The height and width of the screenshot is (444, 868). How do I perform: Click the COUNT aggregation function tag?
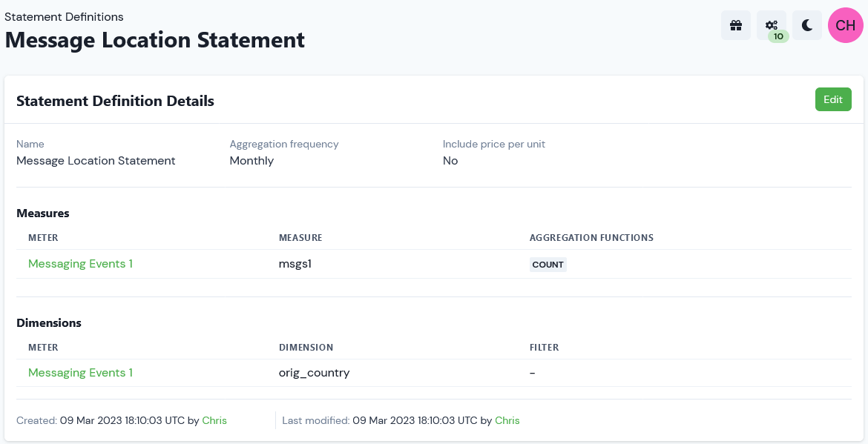pyautogui.click(x=548, y=265)
